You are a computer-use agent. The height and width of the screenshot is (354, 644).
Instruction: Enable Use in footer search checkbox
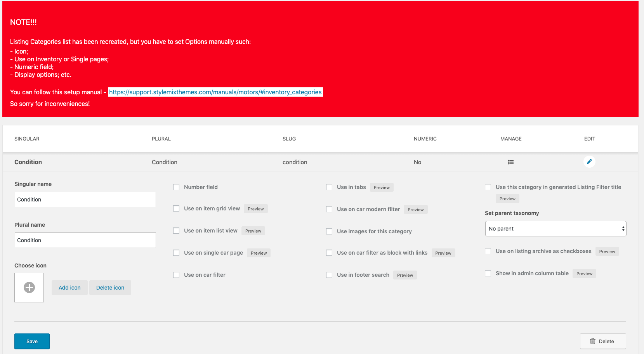point(329,275)
